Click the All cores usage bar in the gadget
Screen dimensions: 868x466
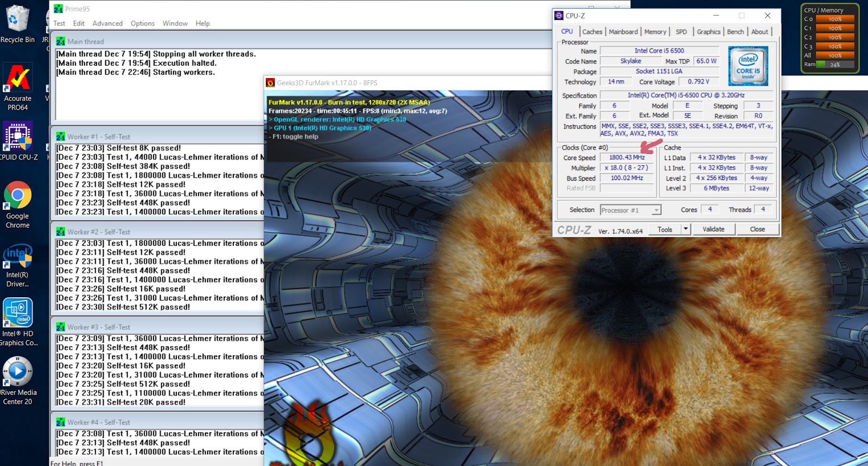coord(834,55)
